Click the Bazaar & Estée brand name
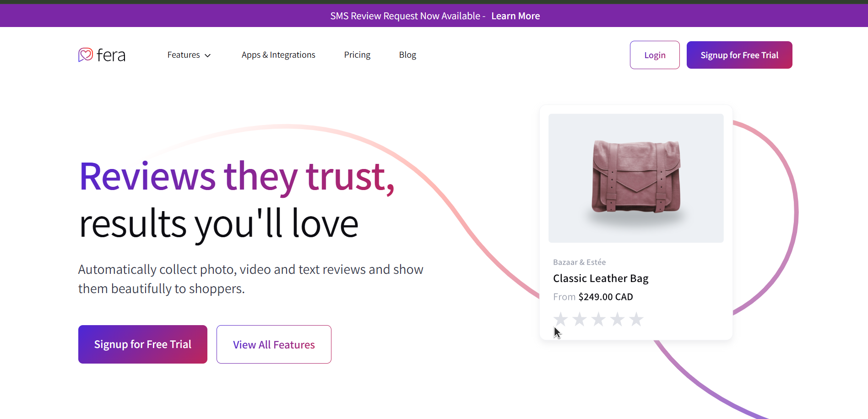The width and height of the screenshot is (868, 419). point(579,262)
